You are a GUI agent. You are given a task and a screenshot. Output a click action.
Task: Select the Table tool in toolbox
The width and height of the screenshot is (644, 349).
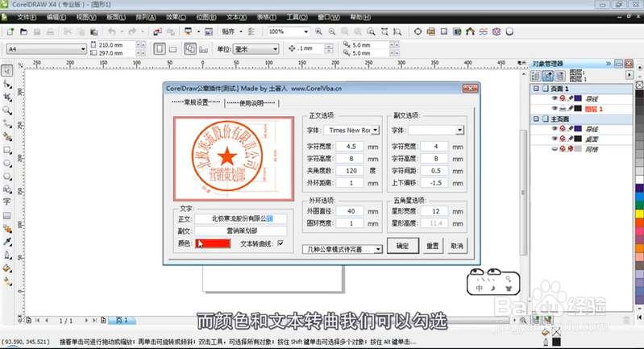tap(7, 215)
